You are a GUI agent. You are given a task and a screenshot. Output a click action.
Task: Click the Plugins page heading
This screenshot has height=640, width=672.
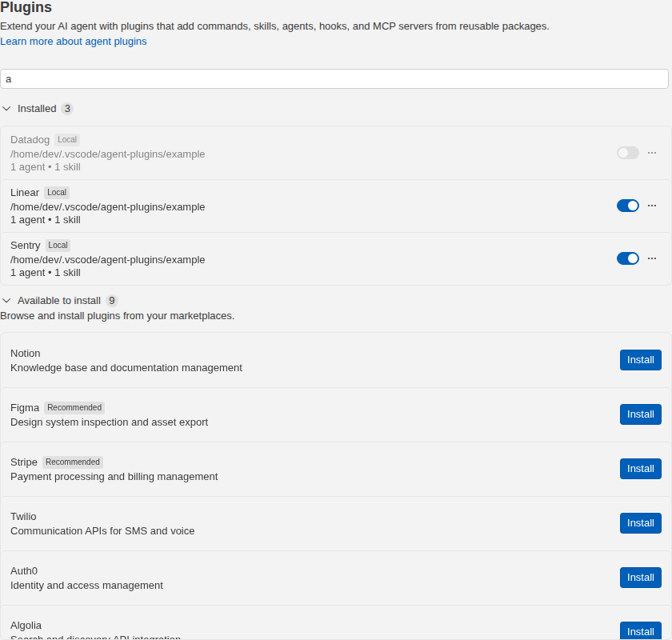click(x=26, y=7)
